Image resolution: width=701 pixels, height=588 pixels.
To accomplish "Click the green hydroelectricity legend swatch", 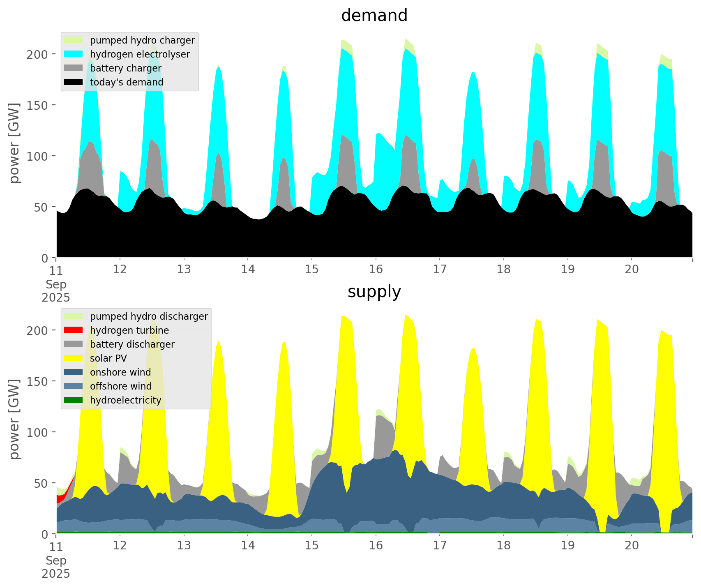I will pyautogui.click(x=74, y=400).
